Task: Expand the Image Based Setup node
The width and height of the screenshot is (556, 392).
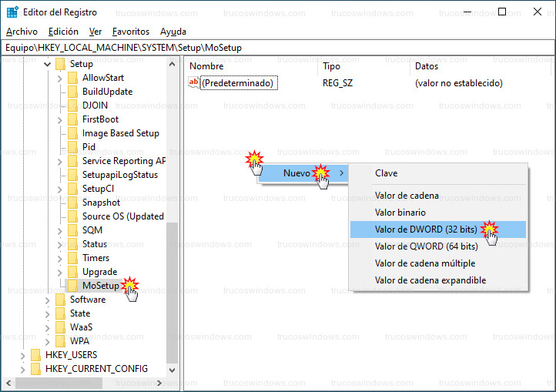Action: pos(60,133)
